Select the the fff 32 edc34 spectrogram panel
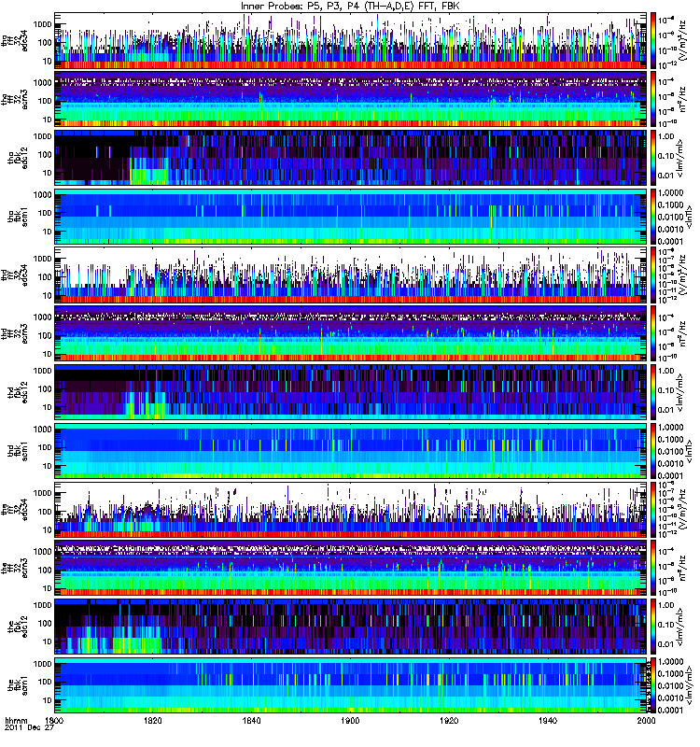This screenshot has height=747, width=700. 351,509
